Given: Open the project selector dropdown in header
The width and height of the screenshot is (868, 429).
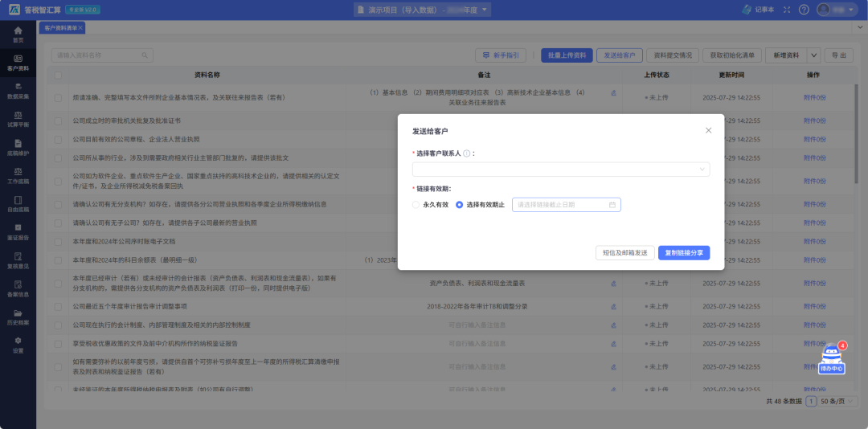Looking at the screenshot, I should click(422, 10).
